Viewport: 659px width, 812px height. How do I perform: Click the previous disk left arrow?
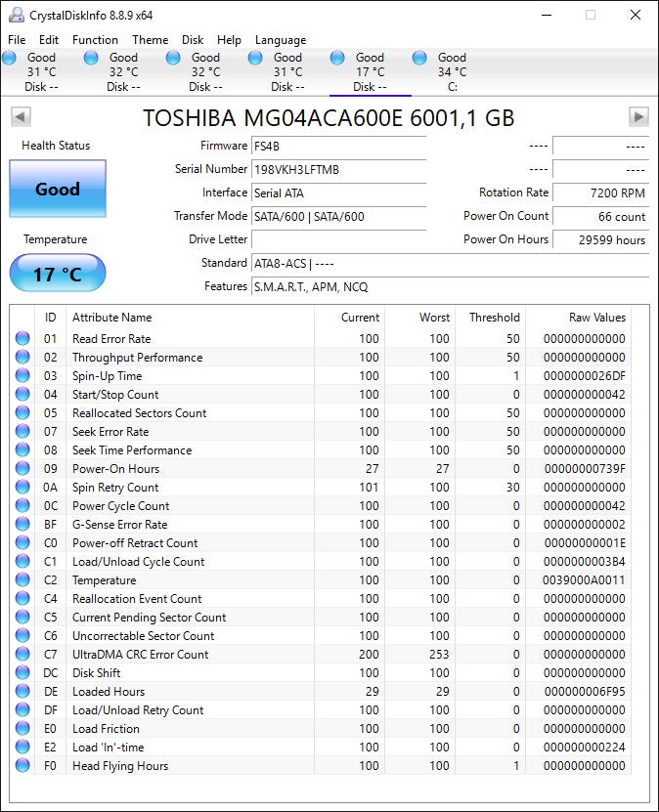tap(21, 117)
